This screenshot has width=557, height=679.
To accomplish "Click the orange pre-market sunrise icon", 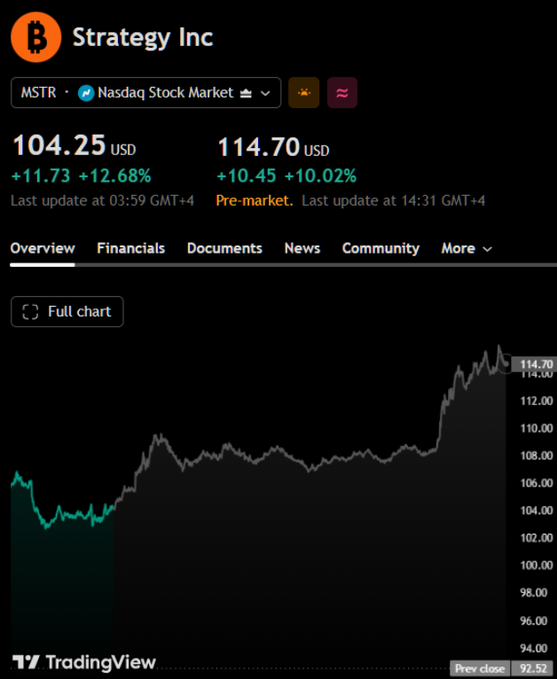I will pyautogui.click(x=304, y=93).
